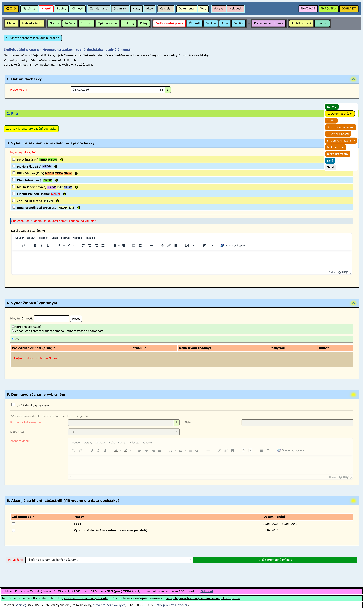Select Jednoduché zobrazení radio option
The image size is (364, 613).
coord(13,331)
